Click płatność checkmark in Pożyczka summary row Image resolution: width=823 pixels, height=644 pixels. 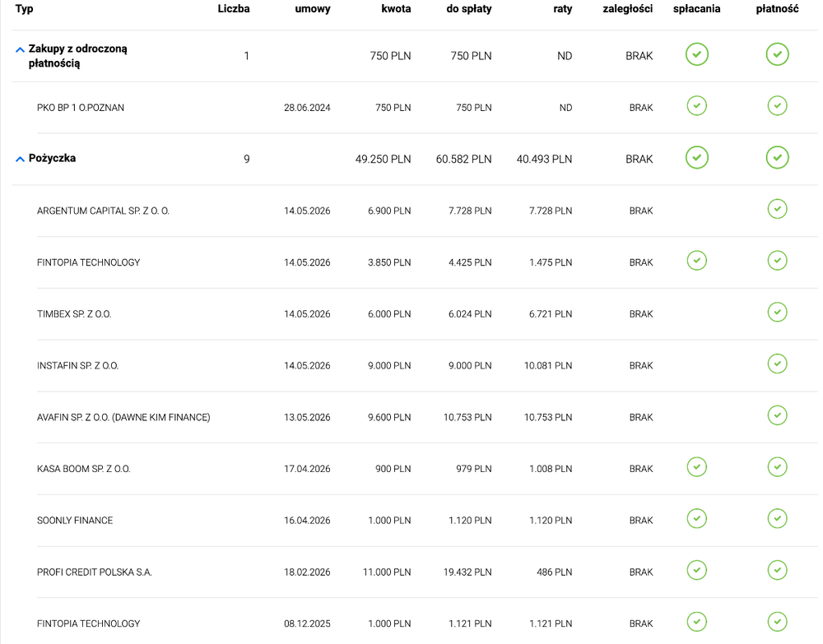click(777, 158)
